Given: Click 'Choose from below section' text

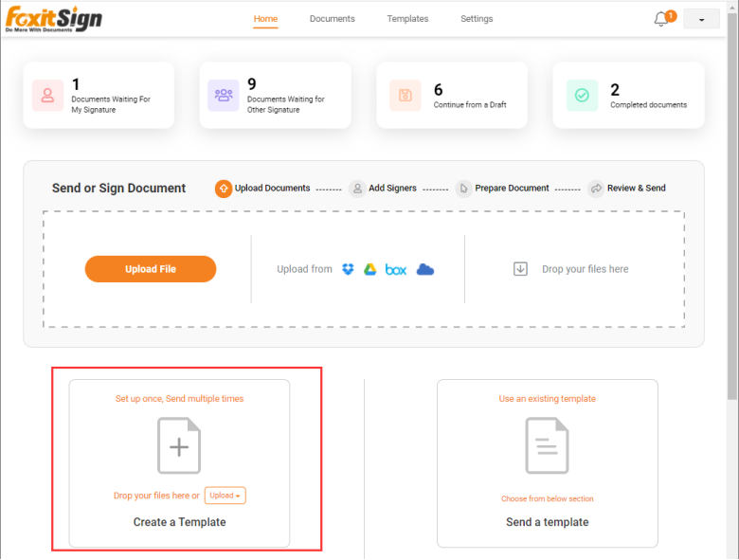Looking at the screenshot, I should [548, 498].
